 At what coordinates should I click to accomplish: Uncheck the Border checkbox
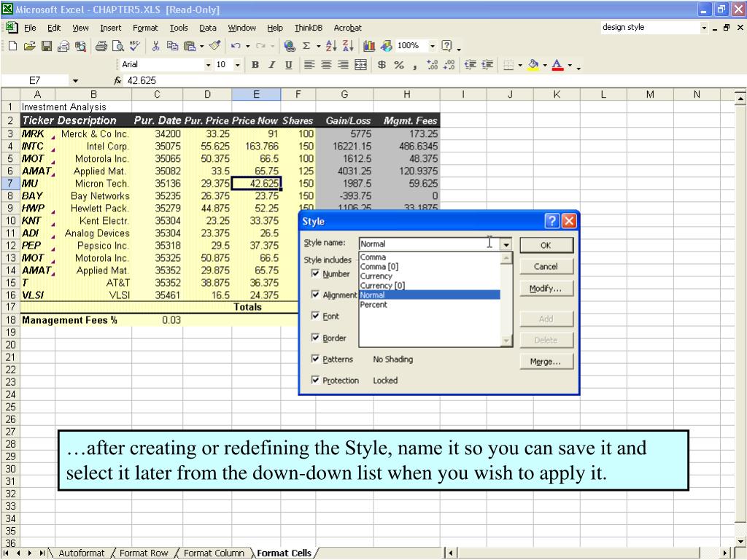point(315,338)
